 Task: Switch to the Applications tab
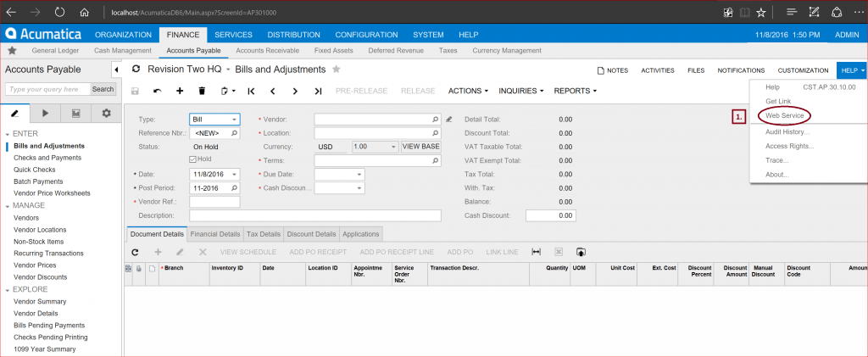click(361, 234)
